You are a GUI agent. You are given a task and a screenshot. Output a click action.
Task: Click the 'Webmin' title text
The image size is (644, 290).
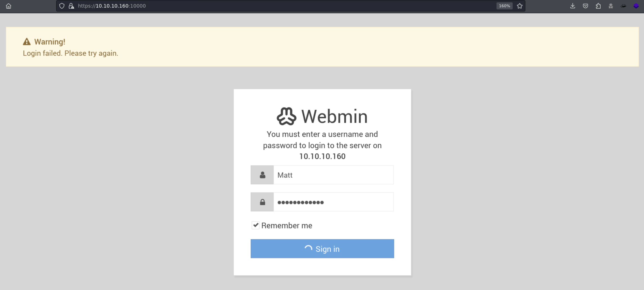pyautogui.click(x=335, y=116)
